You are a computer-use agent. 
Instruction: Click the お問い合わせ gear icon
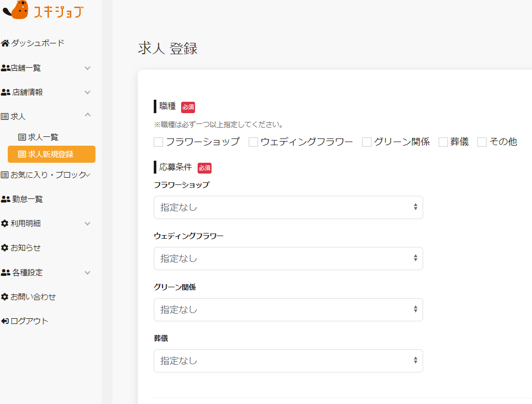(x=5, y=297)
